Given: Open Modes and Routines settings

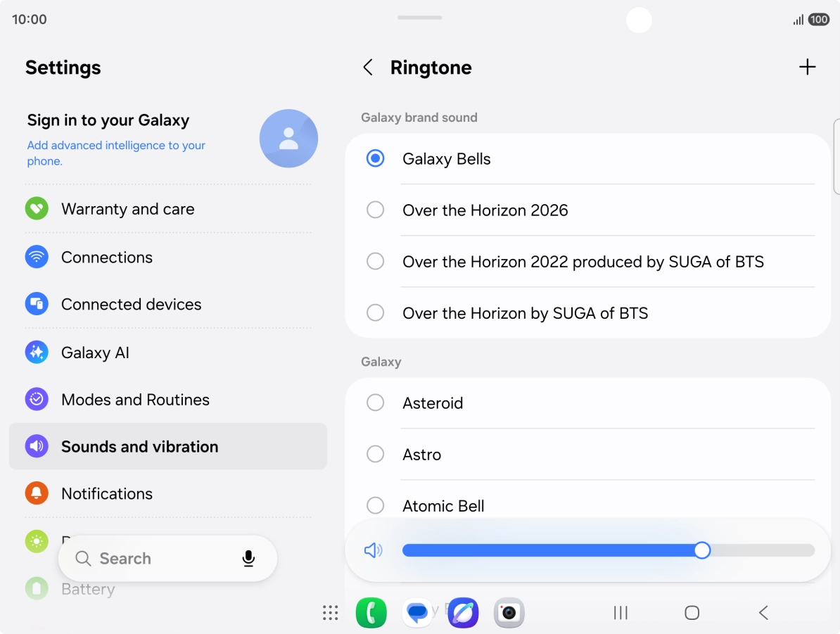Looking at the screenshot, I should tap(167, 400).
